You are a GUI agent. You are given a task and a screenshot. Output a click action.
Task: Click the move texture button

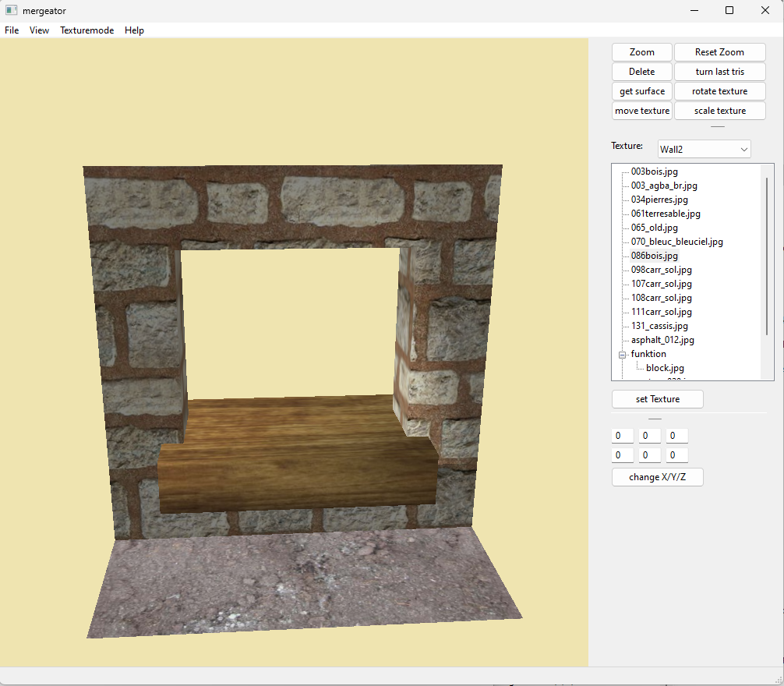[x=641, y=111]
